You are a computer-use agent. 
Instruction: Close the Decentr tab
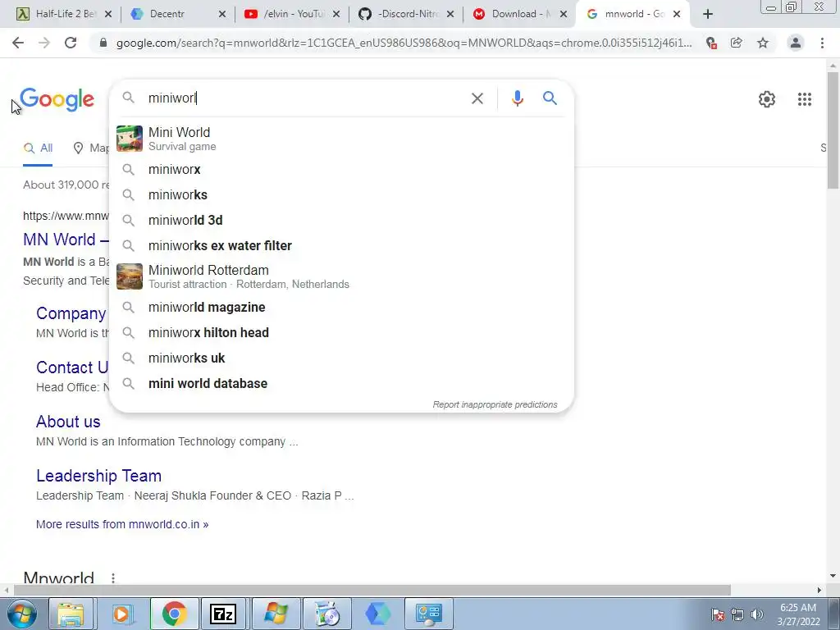(222, 15)
